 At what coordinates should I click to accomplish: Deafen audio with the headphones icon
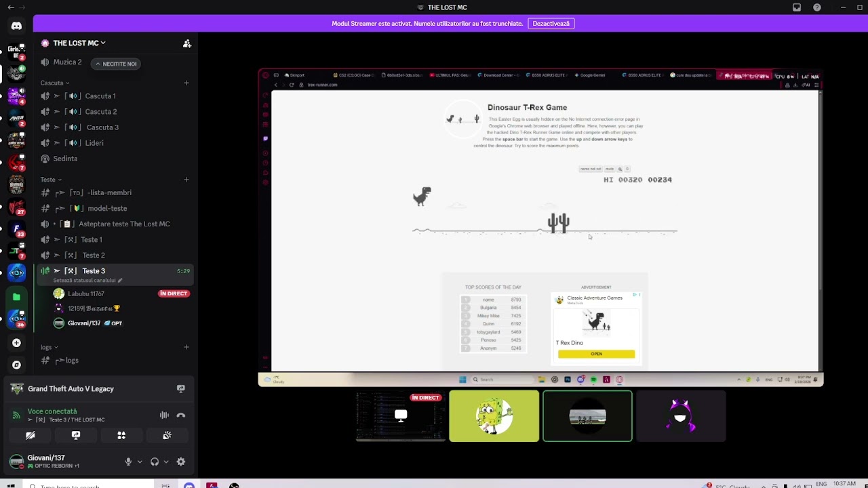(155, 462)
